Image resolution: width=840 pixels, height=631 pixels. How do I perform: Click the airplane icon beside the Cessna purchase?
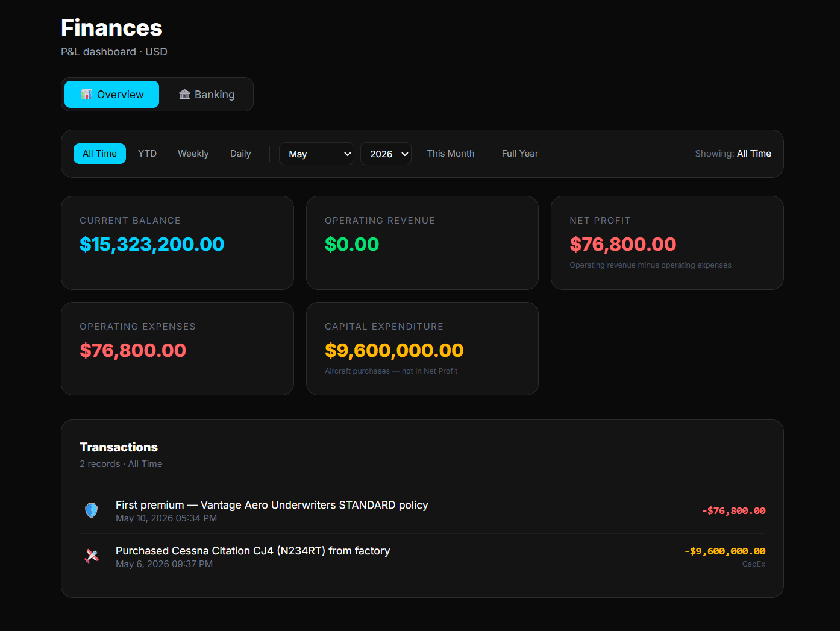pyautogui.click(x=92, y=556)
